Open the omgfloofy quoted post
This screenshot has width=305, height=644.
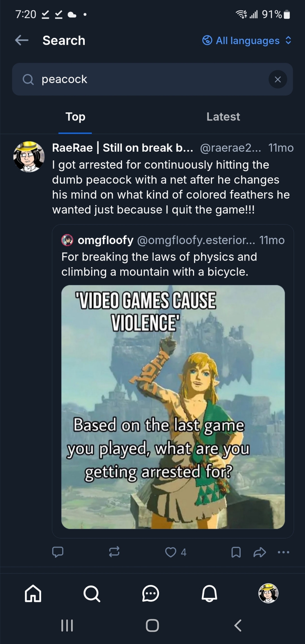(x=173, y=256)
